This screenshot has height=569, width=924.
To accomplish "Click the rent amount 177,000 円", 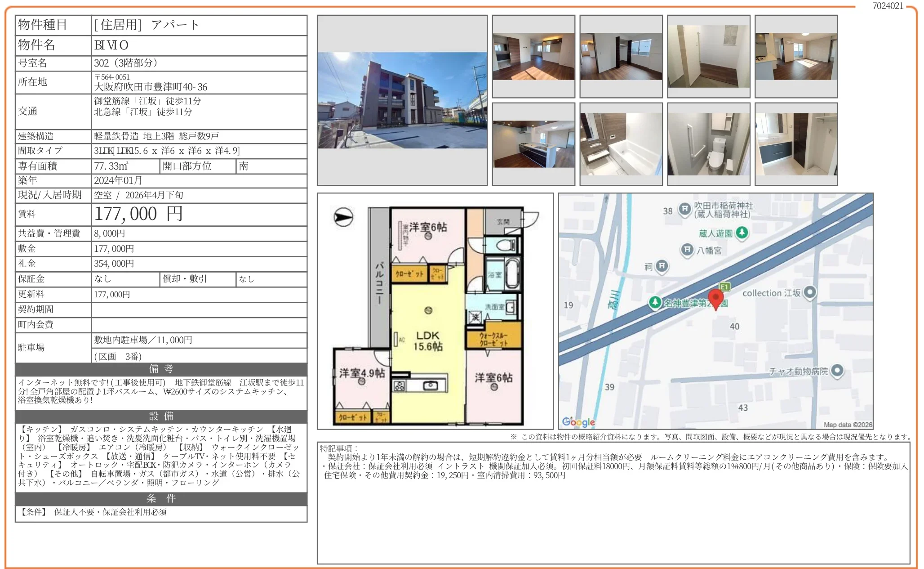I will click(138, 214).
